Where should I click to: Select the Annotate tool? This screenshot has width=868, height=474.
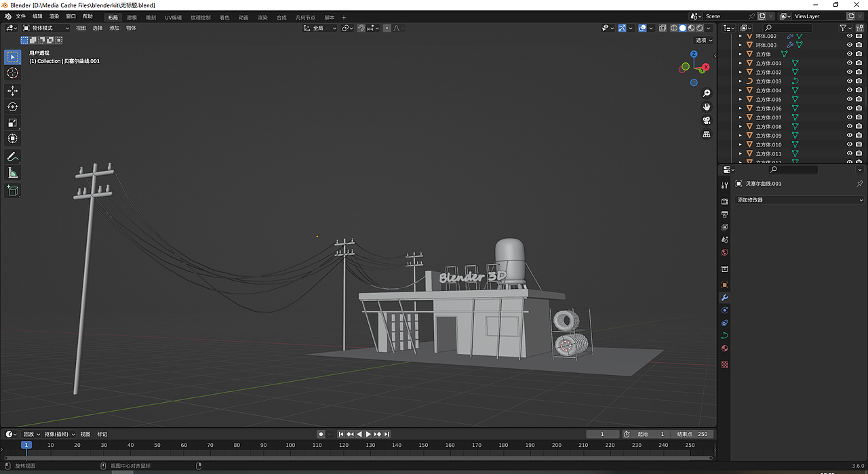[12, 157]
